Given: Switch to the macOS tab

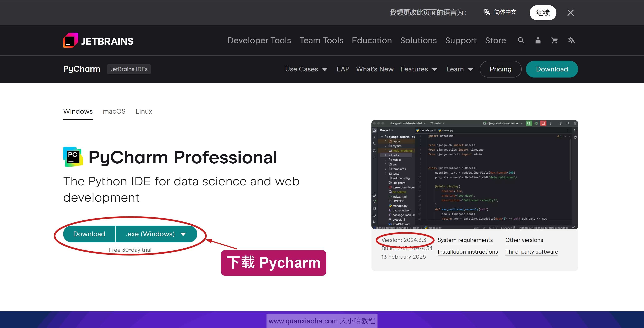Looking at the screenshot, I should pos(114,111).
